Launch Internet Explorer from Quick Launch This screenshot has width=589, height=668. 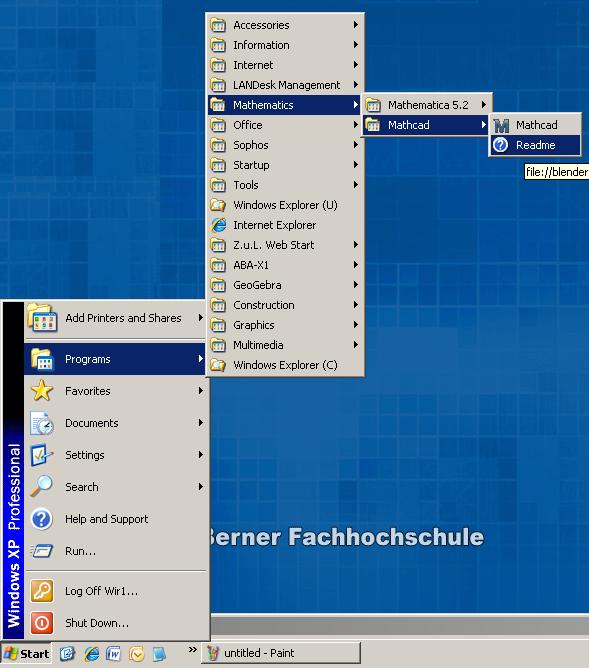point(91,654)
